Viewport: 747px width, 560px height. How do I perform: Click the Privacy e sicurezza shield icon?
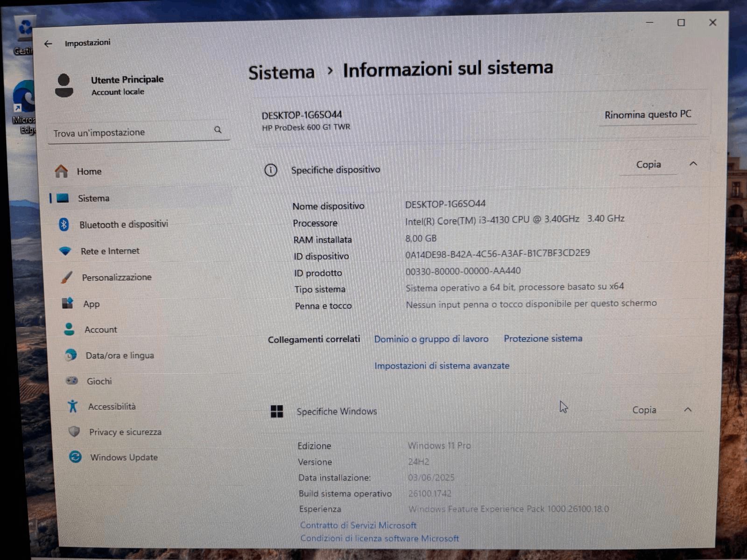74,432
